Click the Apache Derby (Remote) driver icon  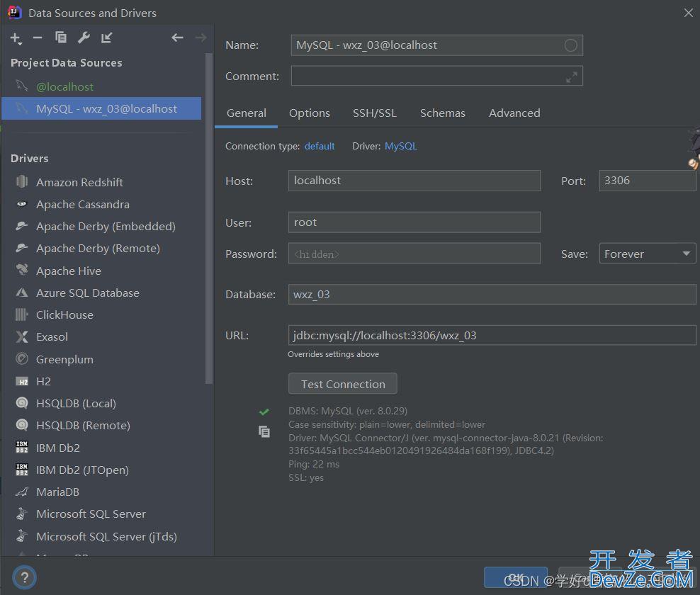(21, 248)
